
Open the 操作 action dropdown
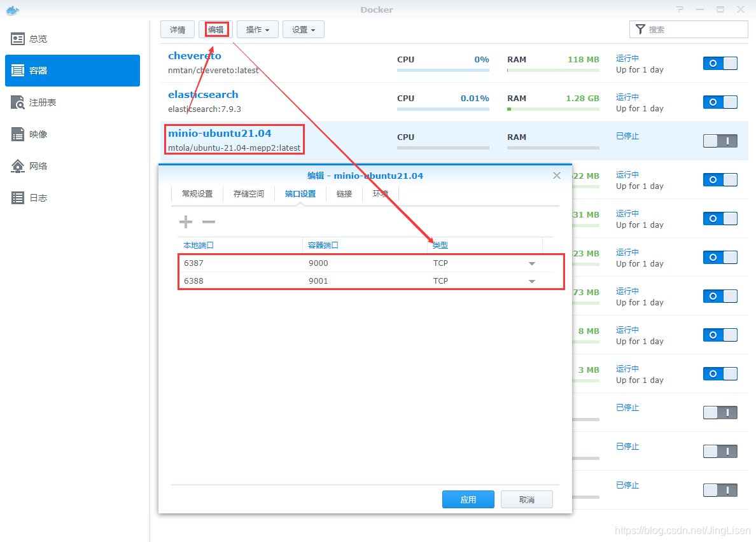[x=258, y=29]
